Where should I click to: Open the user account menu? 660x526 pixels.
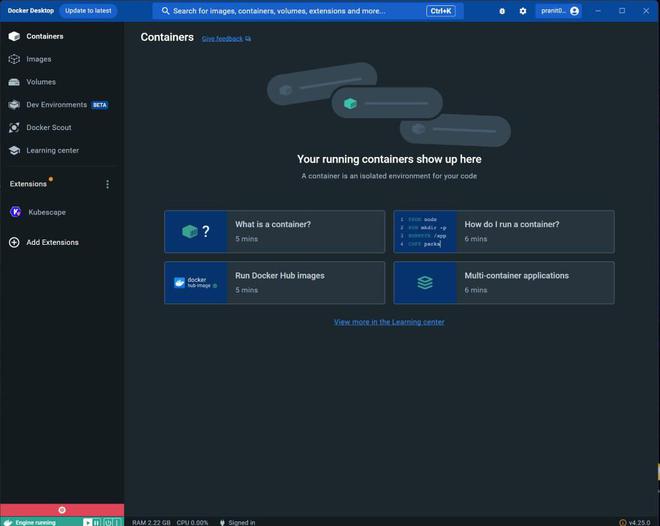(x=559, y=11)
